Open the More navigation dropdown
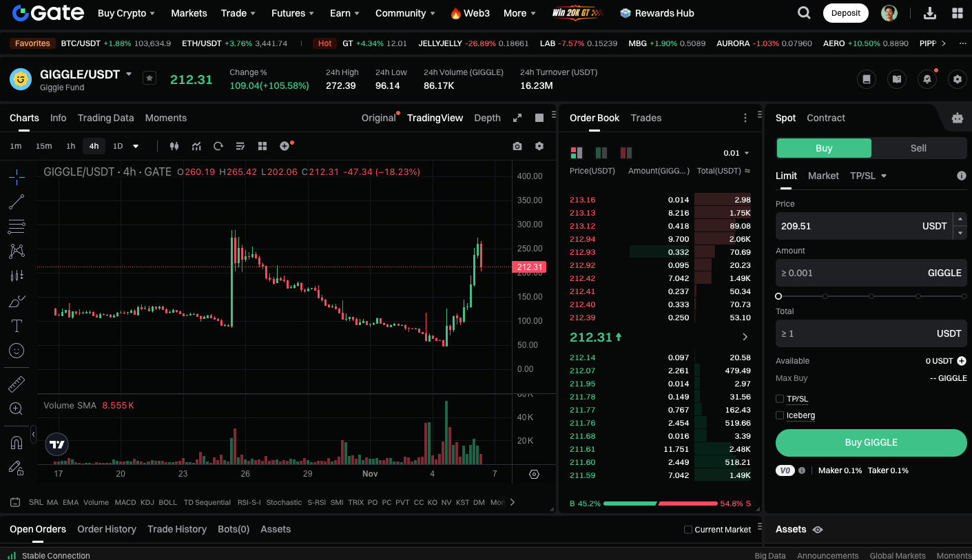The height and width of the screenshot is (560, 972). coord(520,13)
